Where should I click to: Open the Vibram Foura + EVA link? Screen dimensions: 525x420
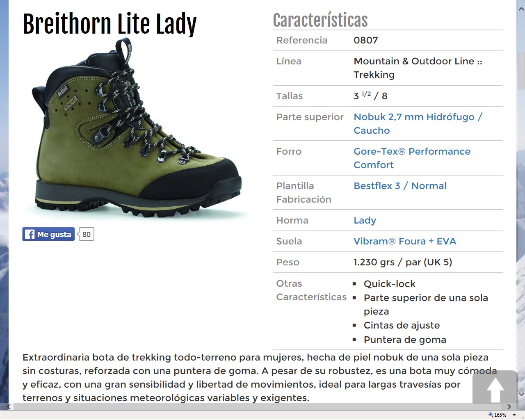click(x=405, y=241)
